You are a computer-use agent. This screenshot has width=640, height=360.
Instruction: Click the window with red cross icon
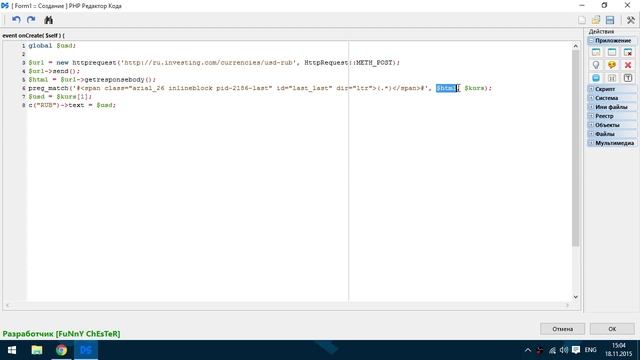(x=628, y=52)
